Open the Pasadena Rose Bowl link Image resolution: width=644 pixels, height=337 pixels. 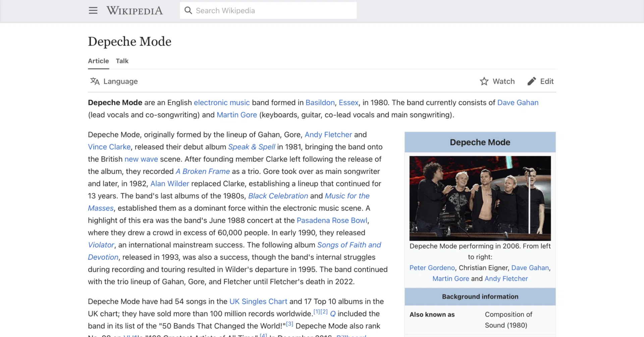(332, 221)
